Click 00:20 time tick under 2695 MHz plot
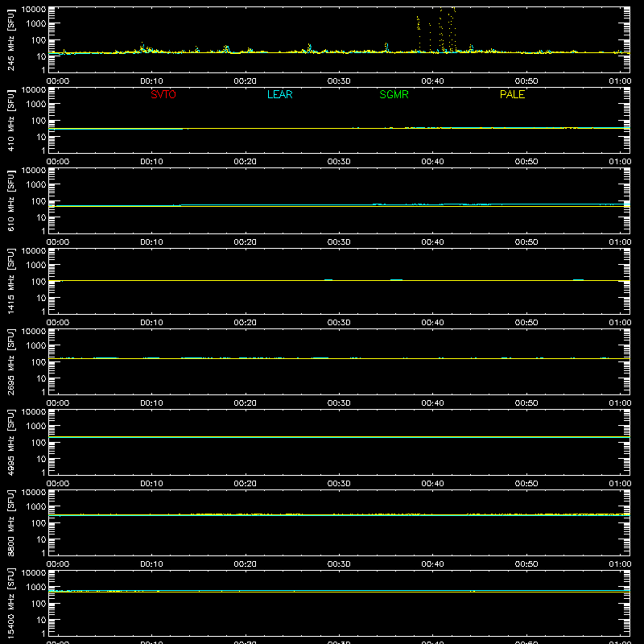The width and height of the screenshot is (644, 644). click(246, 403)
